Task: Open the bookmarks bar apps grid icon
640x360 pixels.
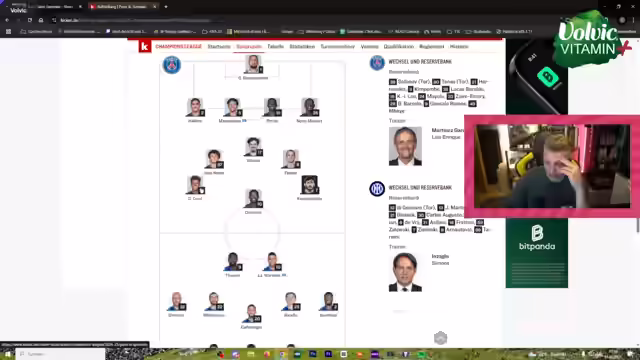Action: (8, 31)
